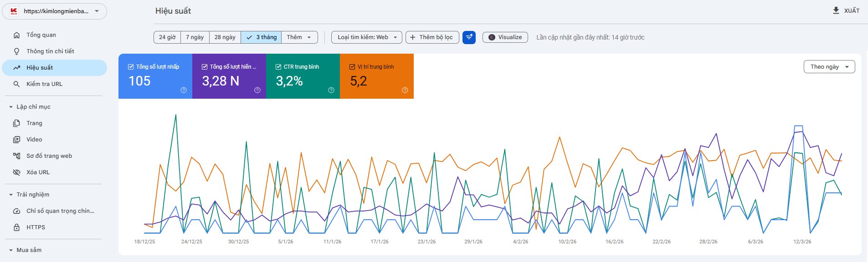This screenshot has width=868, height=262.
Task: Click the Thêm bộ lọc button
Action: [x=432, y=37]
